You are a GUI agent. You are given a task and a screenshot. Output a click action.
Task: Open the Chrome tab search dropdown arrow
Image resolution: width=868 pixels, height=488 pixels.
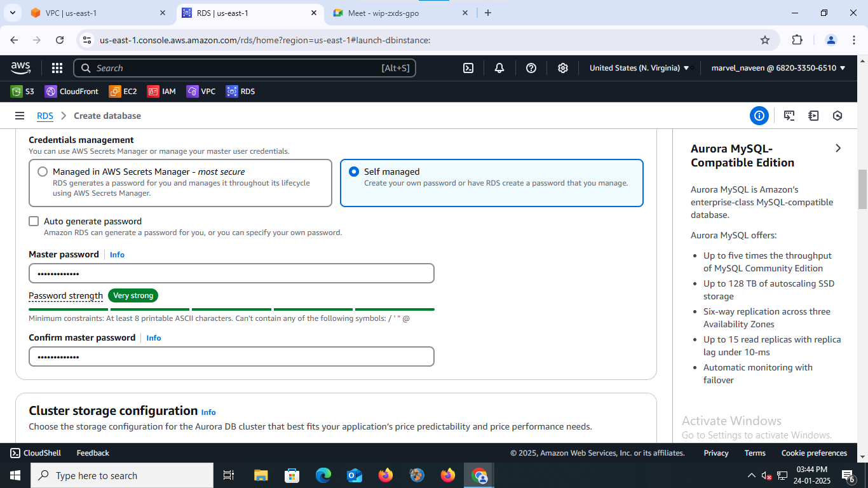coord(12,13)
